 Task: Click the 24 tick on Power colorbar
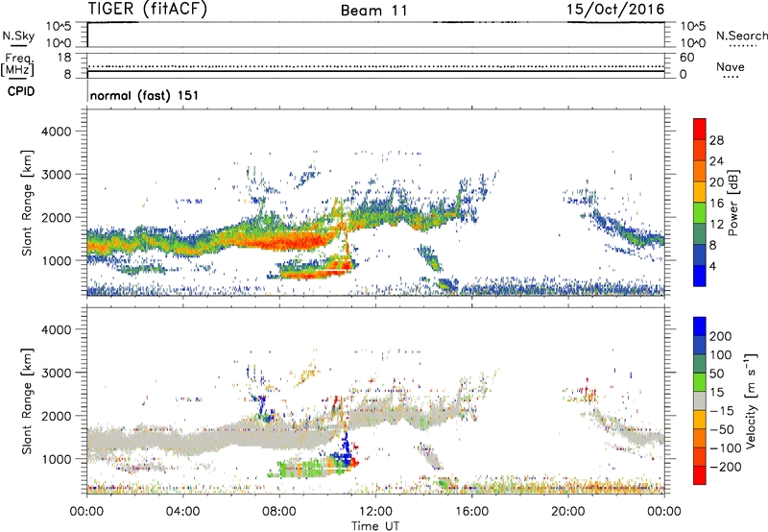point(716,161)
